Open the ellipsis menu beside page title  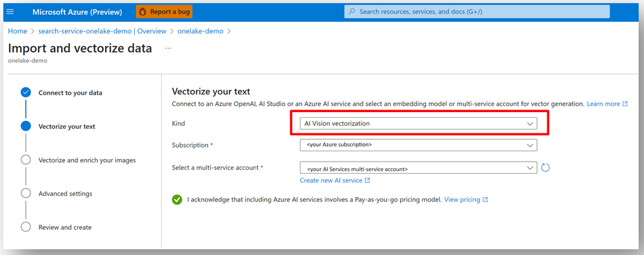[168, 48]
